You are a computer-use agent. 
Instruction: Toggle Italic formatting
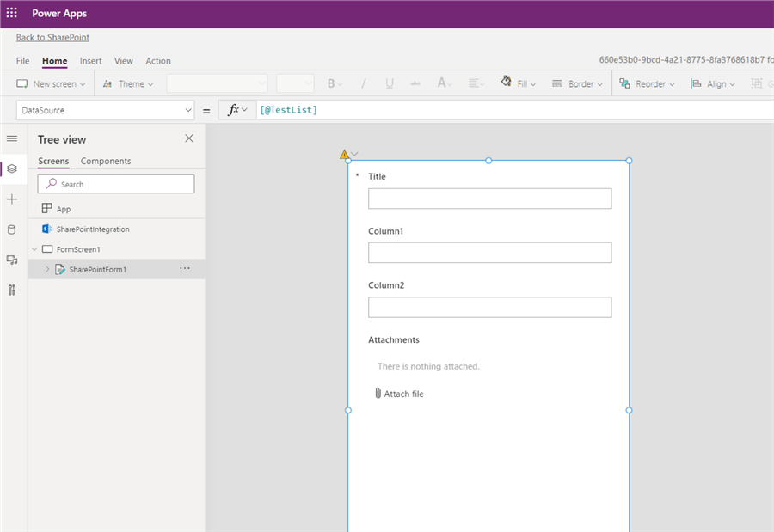[363, 83]
